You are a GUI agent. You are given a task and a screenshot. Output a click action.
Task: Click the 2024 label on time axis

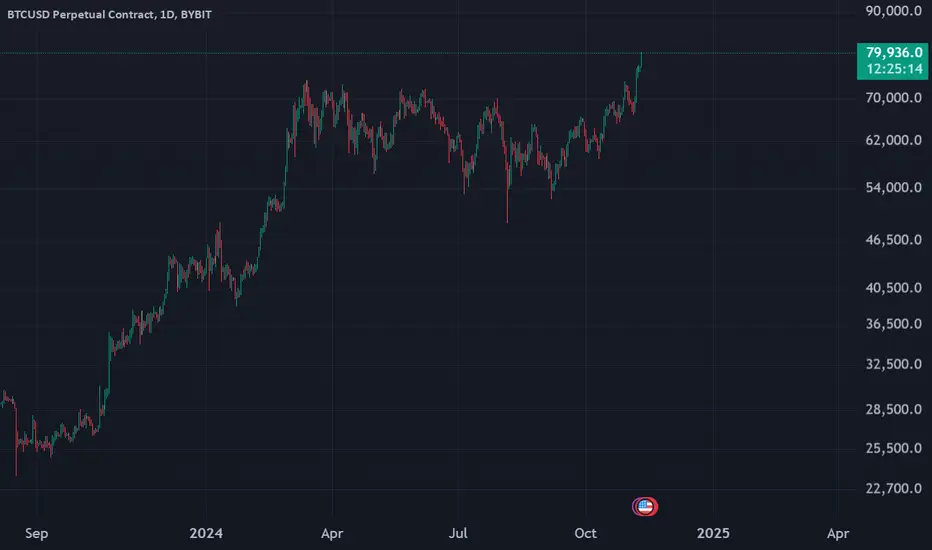pos(206,533)
